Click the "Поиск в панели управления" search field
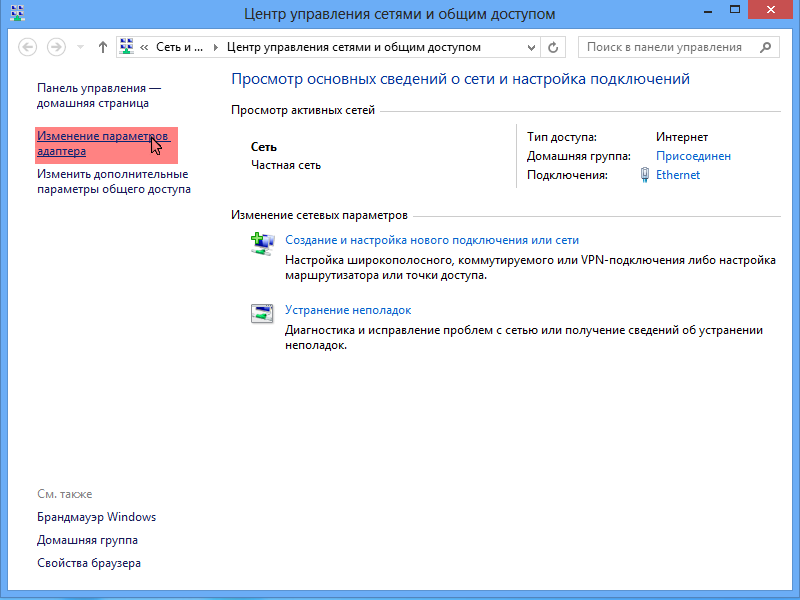 point(664,47)
